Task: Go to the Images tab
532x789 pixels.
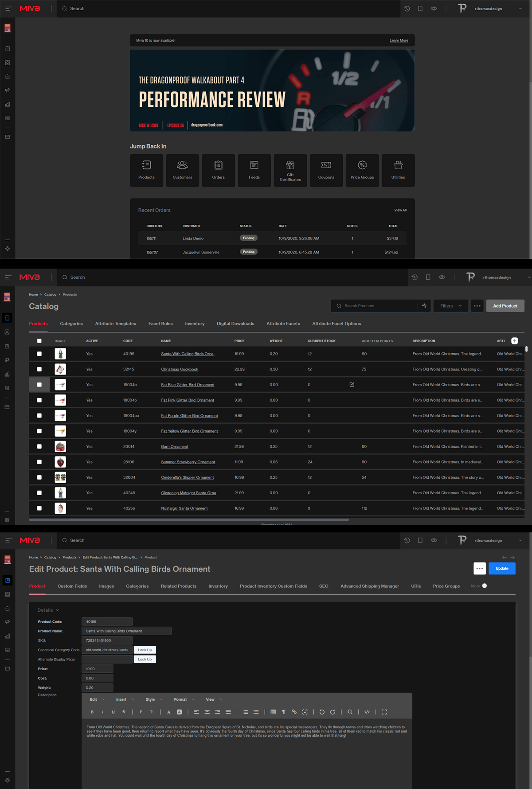Action: tap(106, 586)
